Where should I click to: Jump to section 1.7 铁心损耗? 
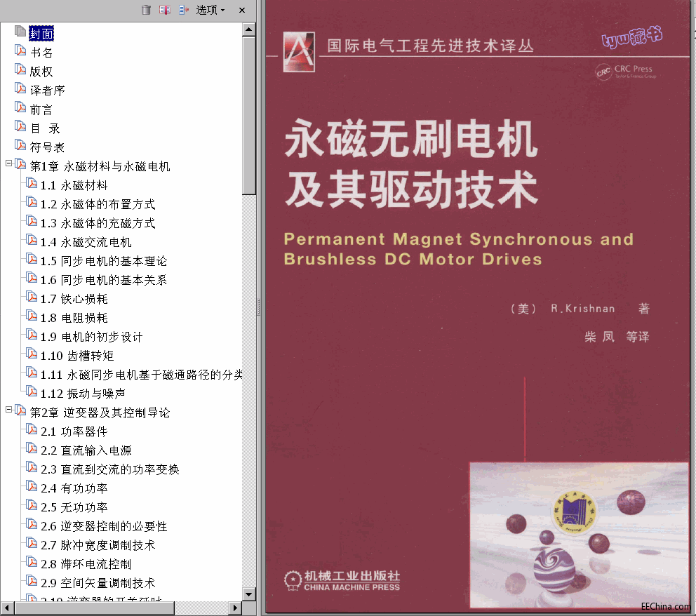pyautogui.click(x=74, y=299)
